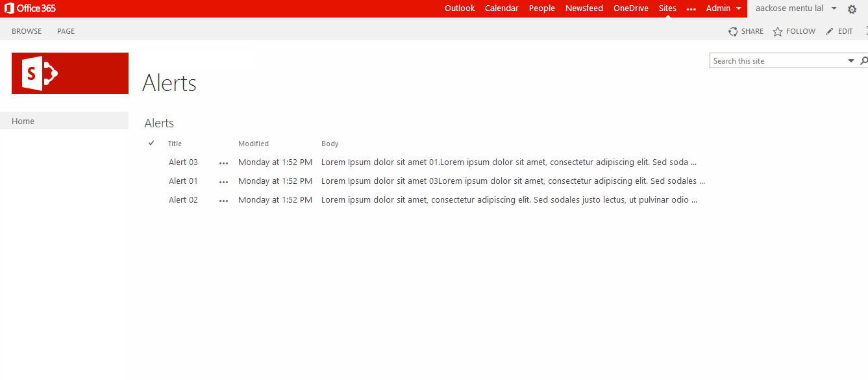
Task: Toggle the select-all checkmark in list header
Action: (x=151, y=143)
